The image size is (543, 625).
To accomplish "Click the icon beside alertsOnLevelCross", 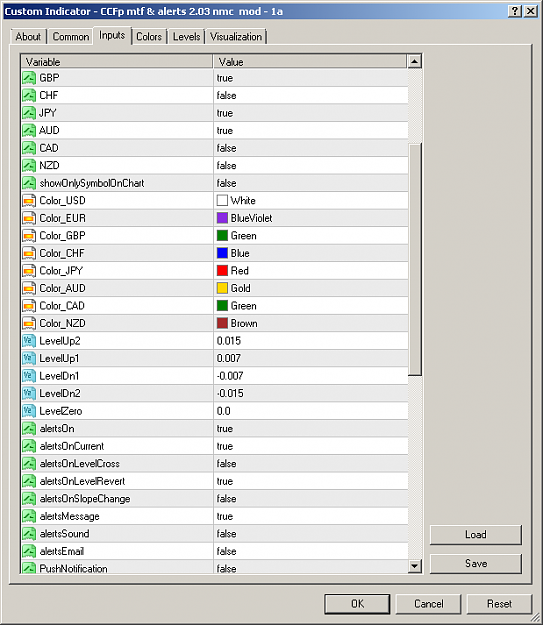I will point(29,464).
